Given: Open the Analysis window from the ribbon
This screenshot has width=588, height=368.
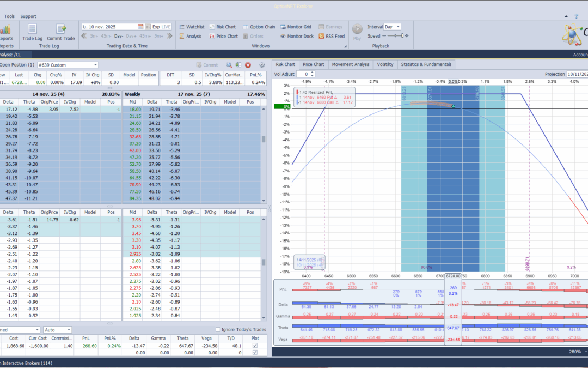Looking at the screenshot, I should (190, 36).
